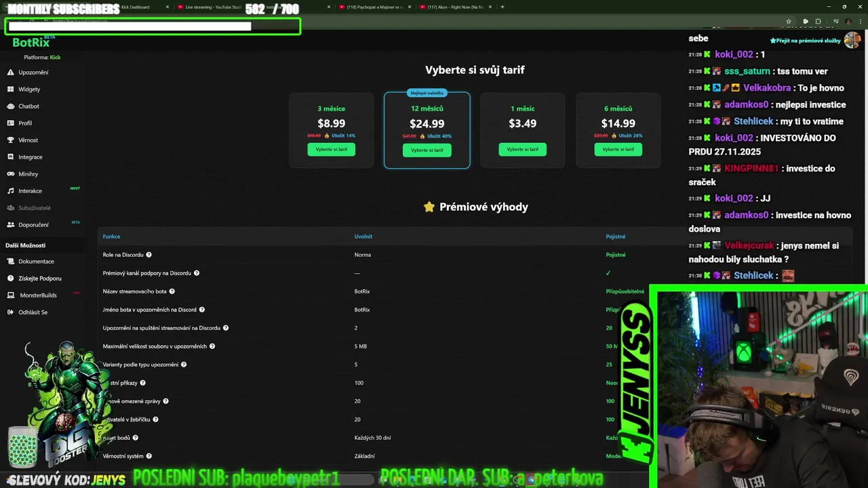This screenshot has height=488, width=868.
Task: Click the Získejte Podporu question icon
Action: (x=10, y=278)
